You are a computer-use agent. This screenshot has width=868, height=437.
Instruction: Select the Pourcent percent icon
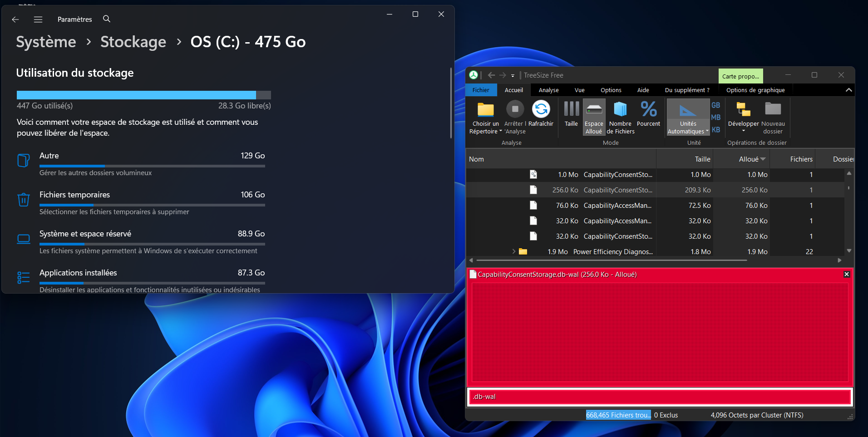(649, 109)
